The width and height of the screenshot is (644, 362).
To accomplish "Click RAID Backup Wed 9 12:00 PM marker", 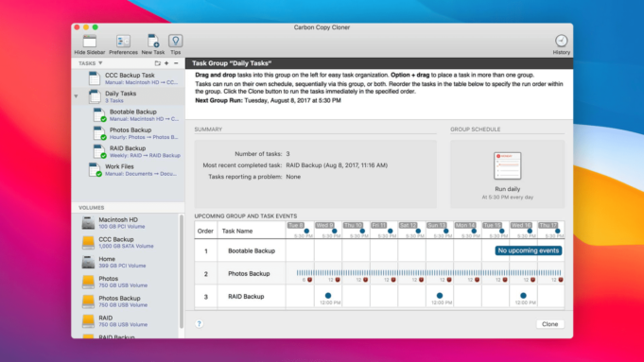I will point(328,296).
